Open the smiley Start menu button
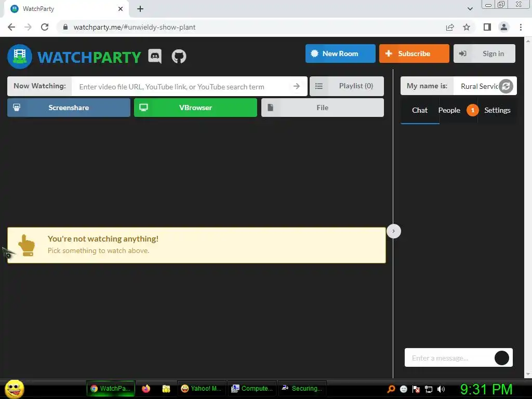The height and width of the screenshot is (399, 532). 14,389
